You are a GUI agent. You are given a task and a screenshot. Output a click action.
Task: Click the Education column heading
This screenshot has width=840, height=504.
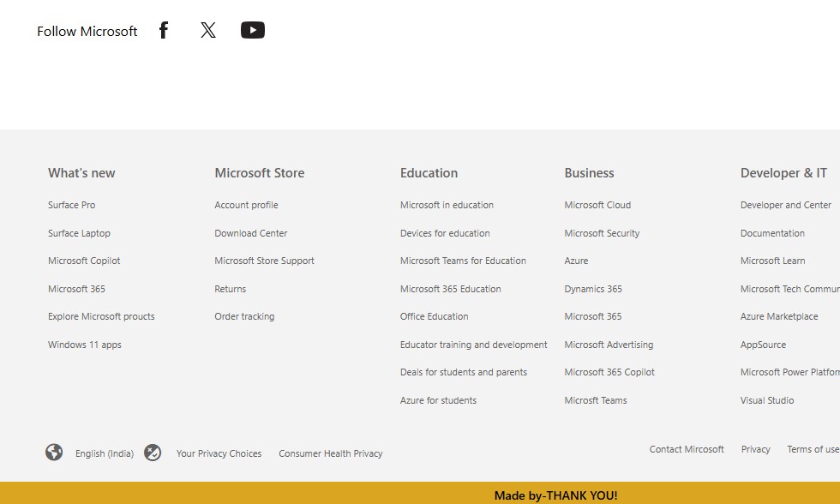point(429,173)
